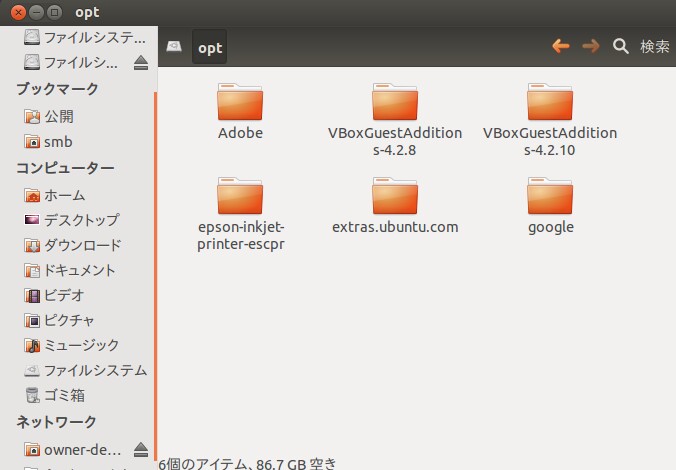Open ビデオ in the sidebar
Image resolution: width=676 pixels, height=470 pixels.
pyautogui.click(x=54, y=295)
